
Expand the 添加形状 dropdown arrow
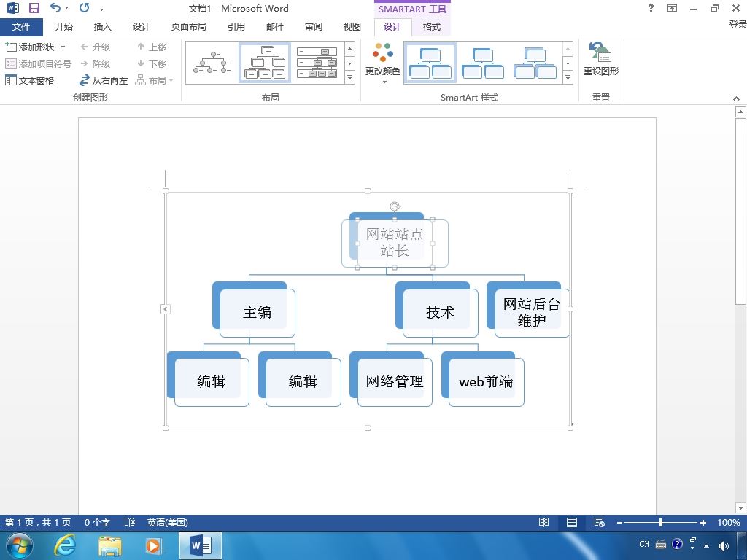pyautogui.click(x=63, y=47)
